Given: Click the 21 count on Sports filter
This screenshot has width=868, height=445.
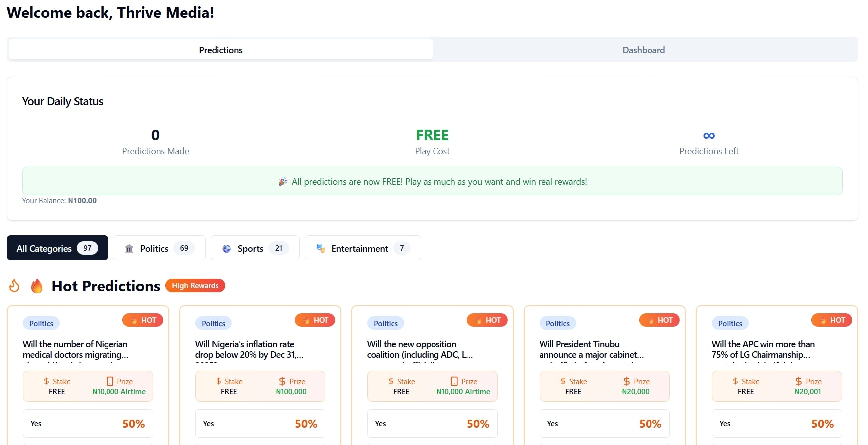Looking at the screenshot, I should [279, 248].
